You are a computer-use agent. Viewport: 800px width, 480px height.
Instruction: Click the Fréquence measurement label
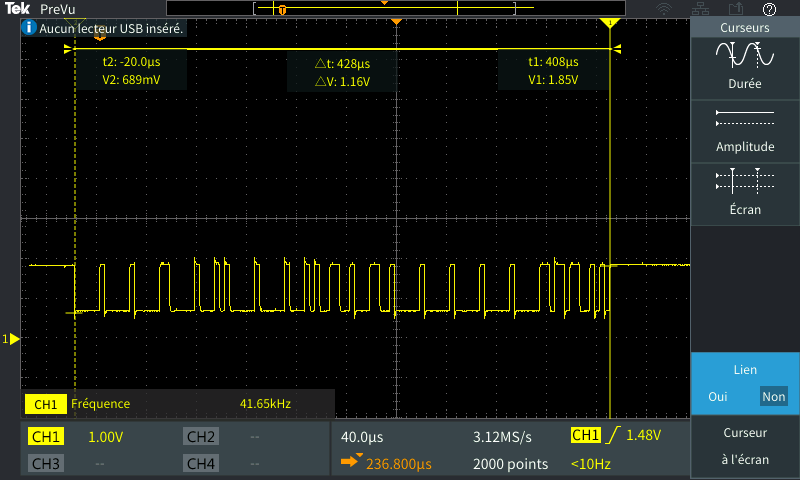tap(101, 403)
